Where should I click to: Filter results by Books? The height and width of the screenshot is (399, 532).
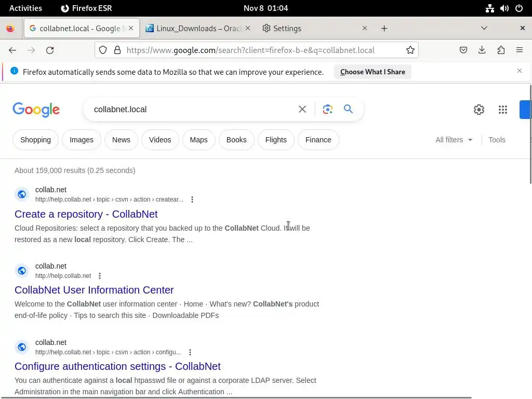point(236,140)
